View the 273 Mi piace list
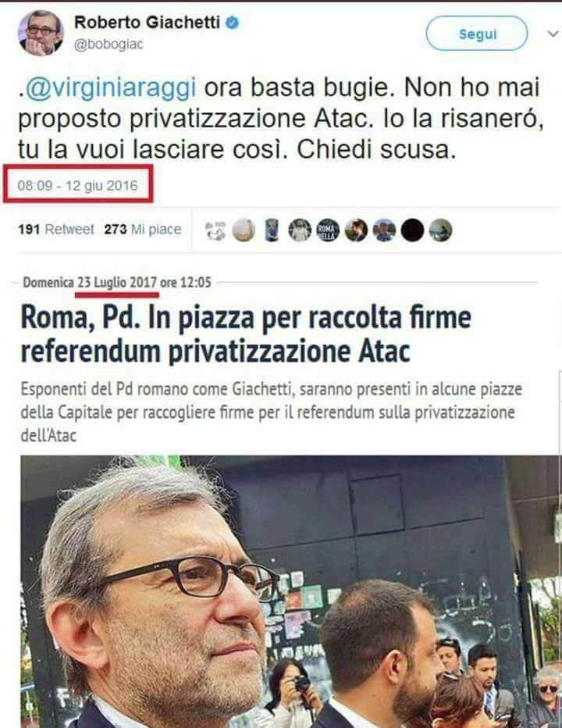Screen dimensions: 562x728 click(x=143, y=230)
